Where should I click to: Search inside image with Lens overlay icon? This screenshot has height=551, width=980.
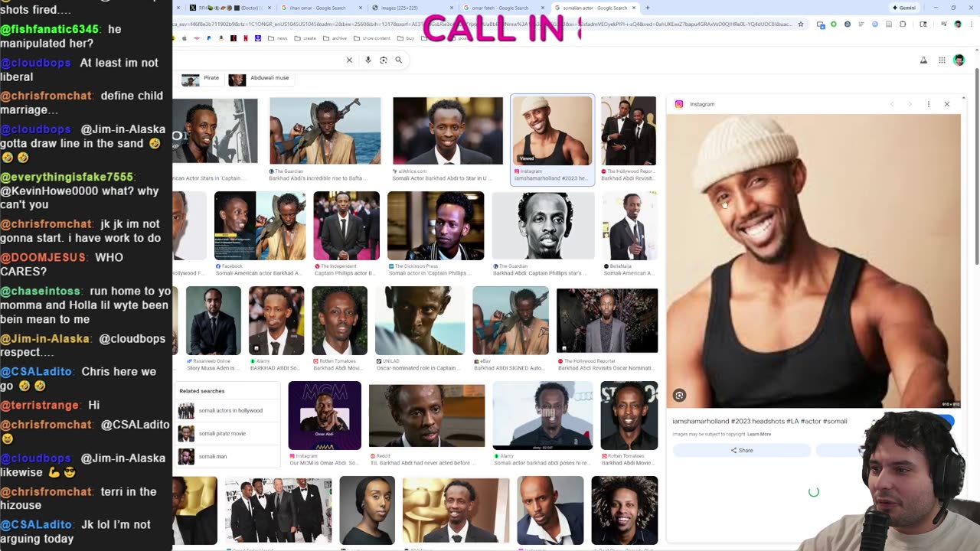(x=679, y=396)
